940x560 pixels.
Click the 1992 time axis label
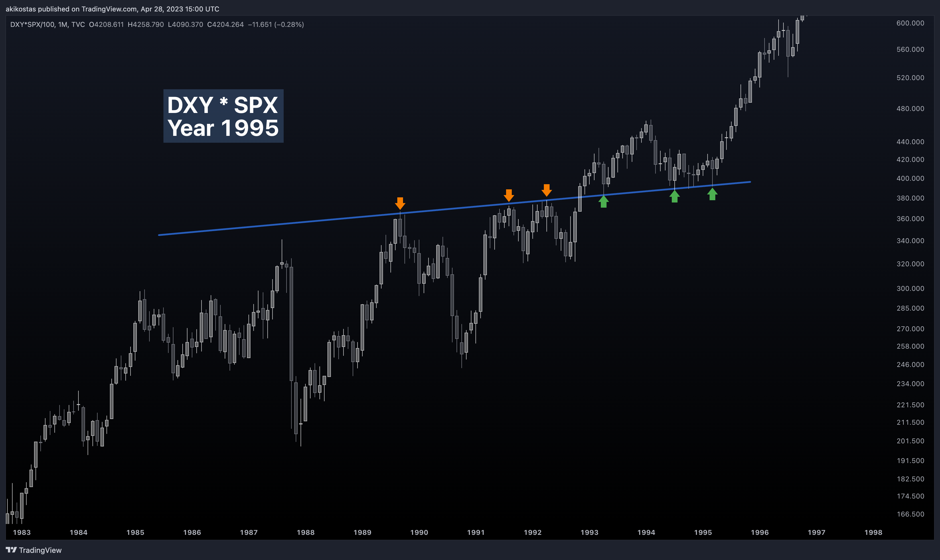pyautogui.click(x=533, y=533)
